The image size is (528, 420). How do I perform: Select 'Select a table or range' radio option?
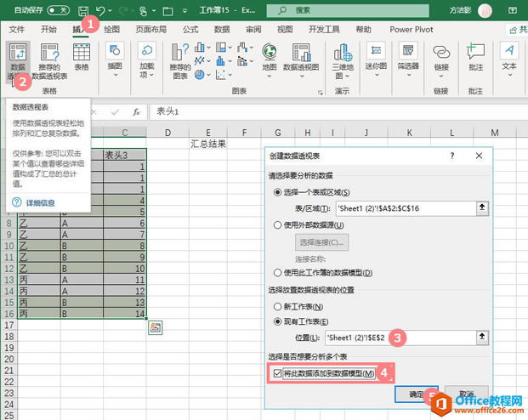tap(277, 192)
